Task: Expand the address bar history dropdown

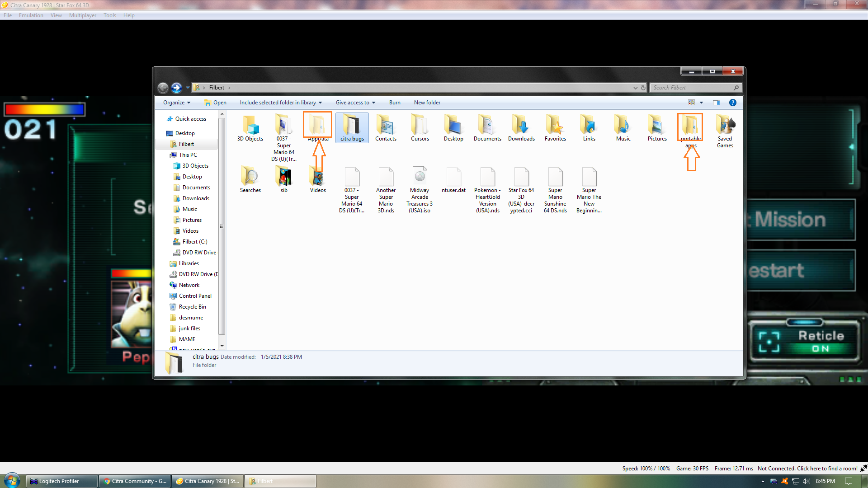Action: point(635,88)
